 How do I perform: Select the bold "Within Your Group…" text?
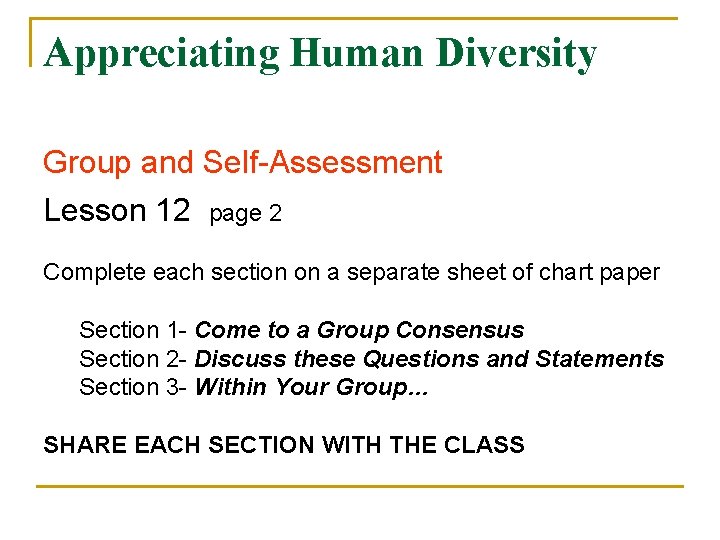click(x=311, y=387)
